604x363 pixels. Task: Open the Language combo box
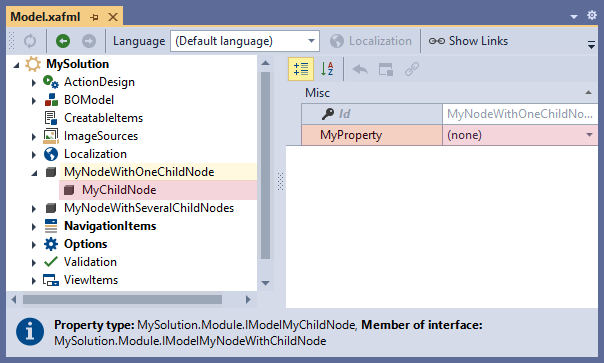(245, 41)
